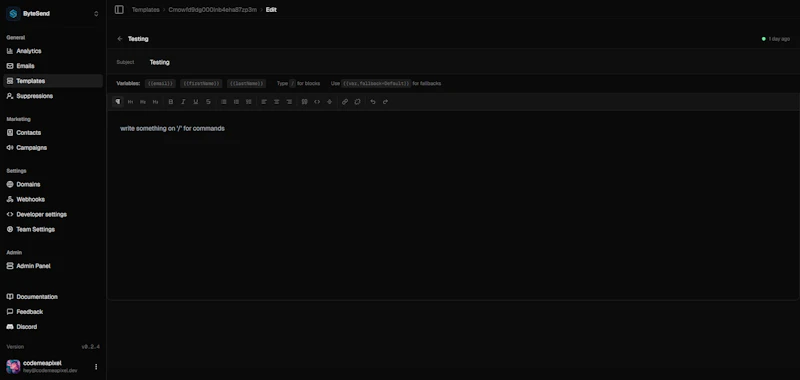
Task: Open Templates in the sidebar
Action: [x=53, y=81]
